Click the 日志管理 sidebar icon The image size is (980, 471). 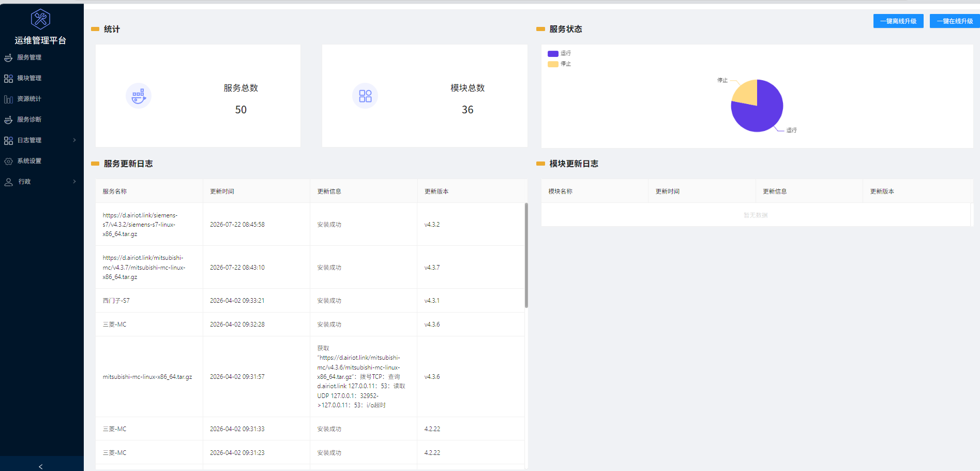(x=8, y=140)
